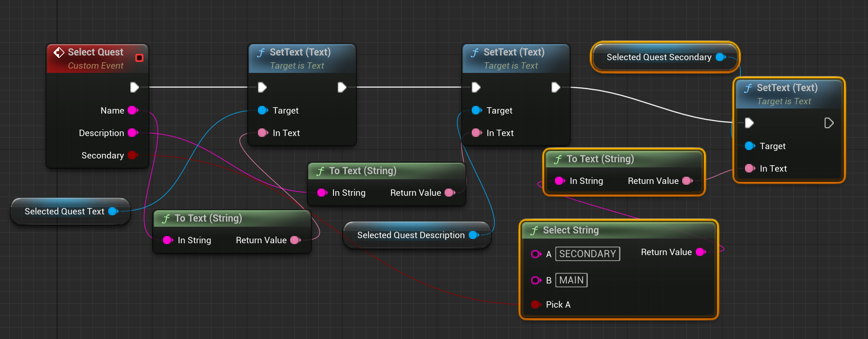Click In String pin on bottom-left To Text node

pos(168,240)
